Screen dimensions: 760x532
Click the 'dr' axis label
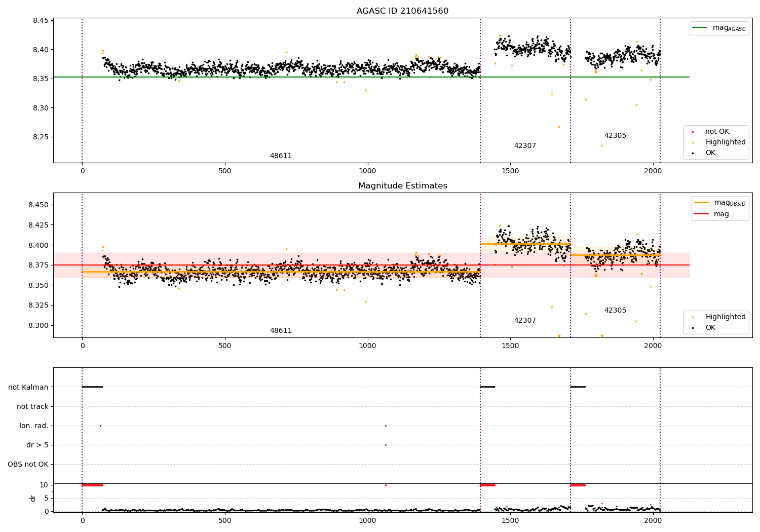tap(33, 498)
